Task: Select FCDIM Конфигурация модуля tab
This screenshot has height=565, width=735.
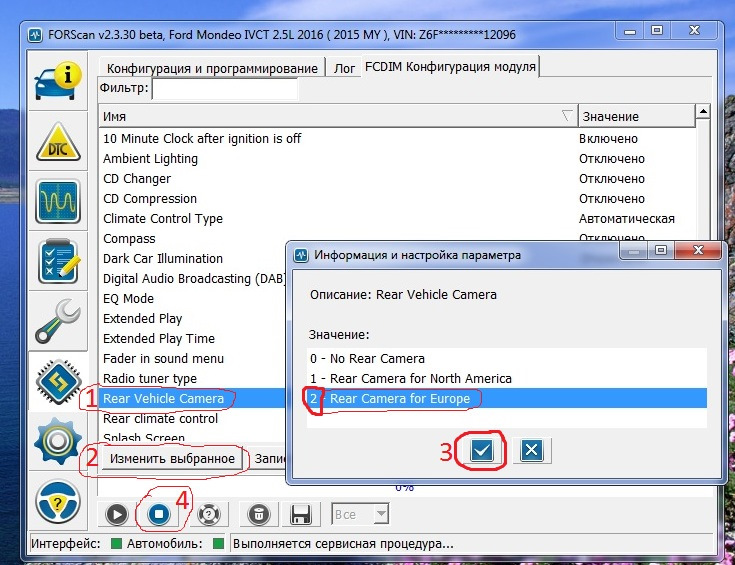Action: (450, 67)
